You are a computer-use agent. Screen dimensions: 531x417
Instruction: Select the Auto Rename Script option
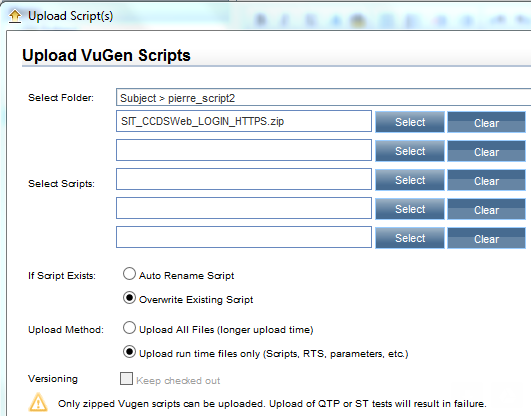pyautogui.click(x=129, y=274)
